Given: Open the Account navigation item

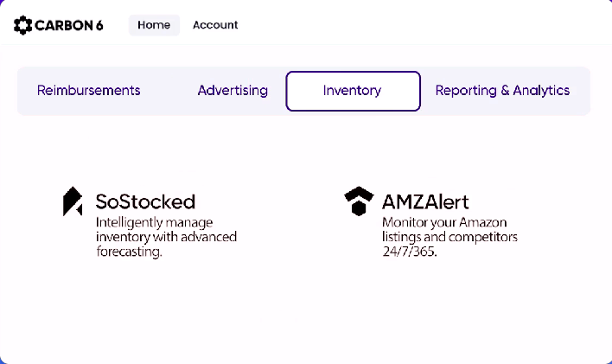Looking at the screenshot, I should coord(215,25).
